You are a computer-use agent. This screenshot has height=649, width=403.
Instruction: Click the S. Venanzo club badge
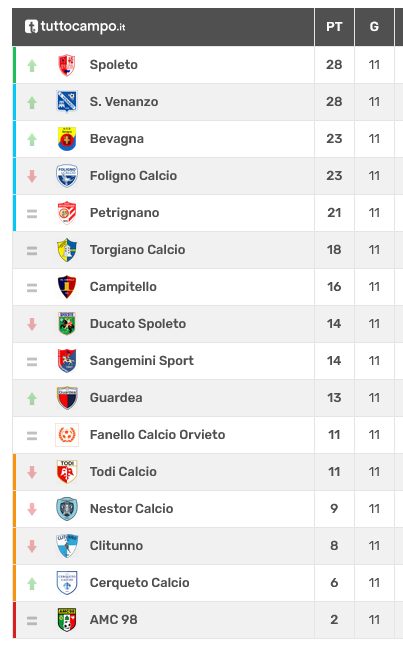67,102
